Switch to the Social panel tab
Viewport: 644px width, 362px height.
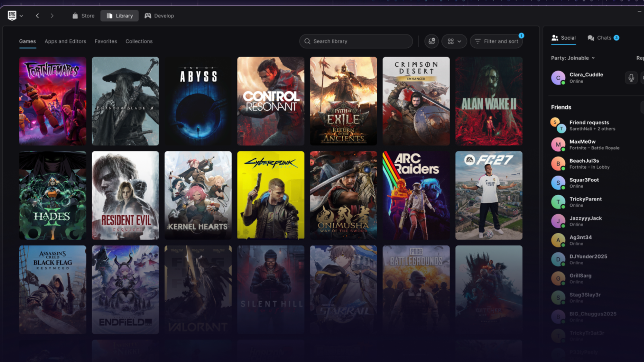(x=563, y=38)
